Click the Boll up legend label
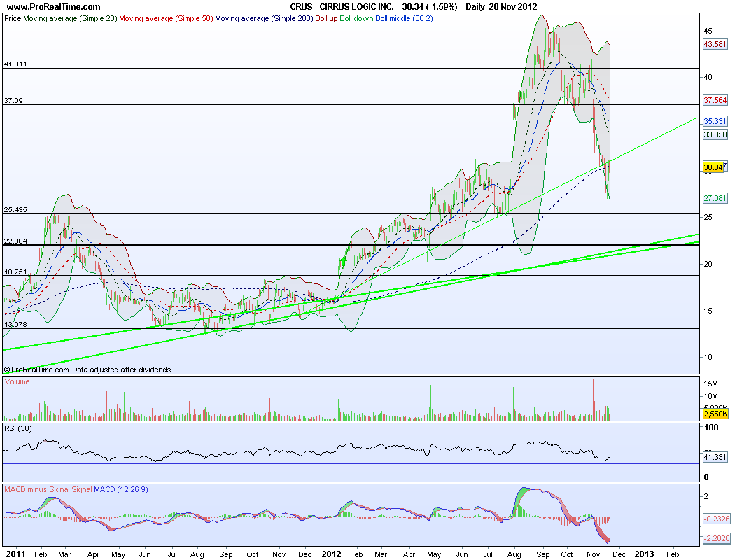Viewport: 735px width, 560px height. [326, 18]
